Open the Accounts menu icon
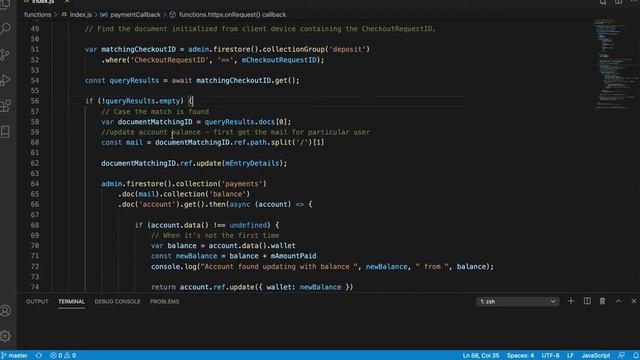Screen dimensions: 640x360 click(6, 311)
